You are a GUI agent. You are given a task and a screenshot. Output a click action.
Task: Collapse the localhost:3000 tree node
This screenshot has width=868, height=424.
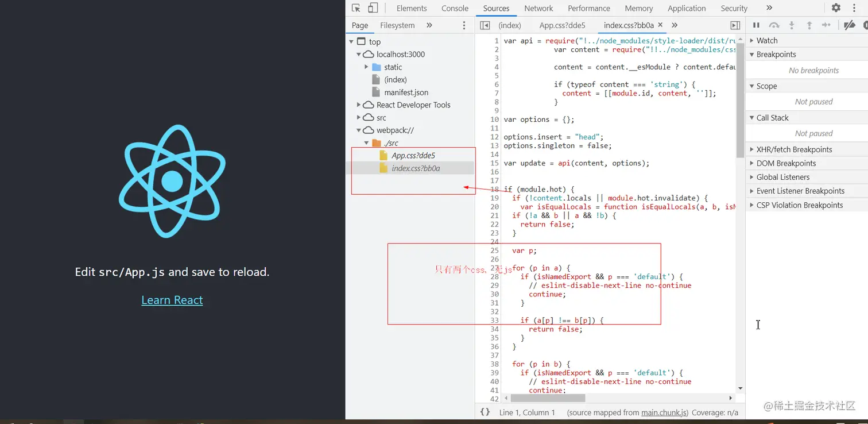[359, 55]
